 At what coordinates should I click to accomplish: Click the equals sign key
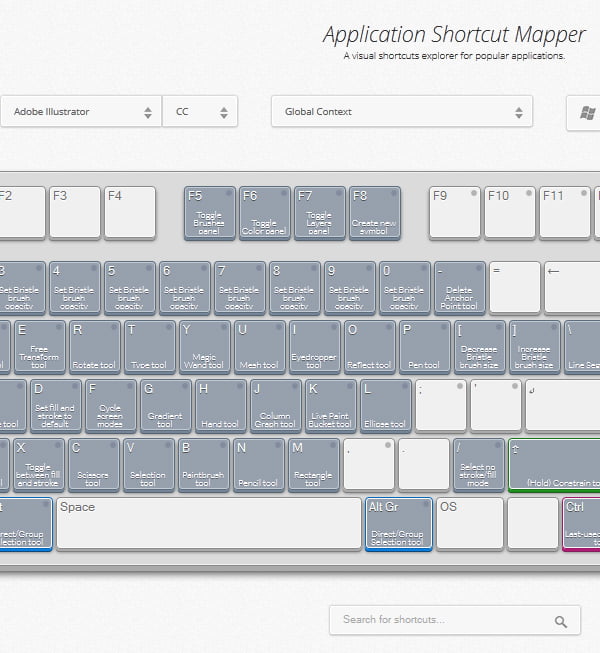click(x=515, y=287)
